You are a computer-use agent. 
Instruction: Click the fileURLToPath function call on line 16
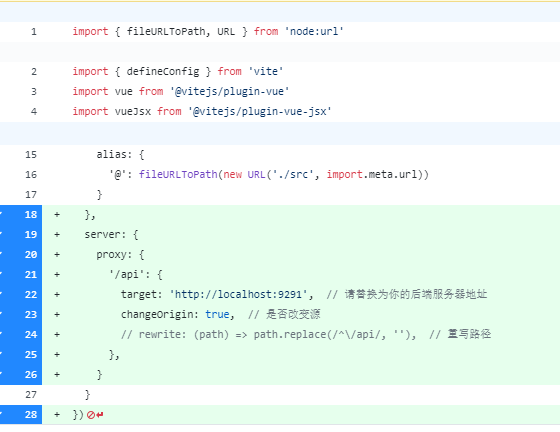[178, 175]
